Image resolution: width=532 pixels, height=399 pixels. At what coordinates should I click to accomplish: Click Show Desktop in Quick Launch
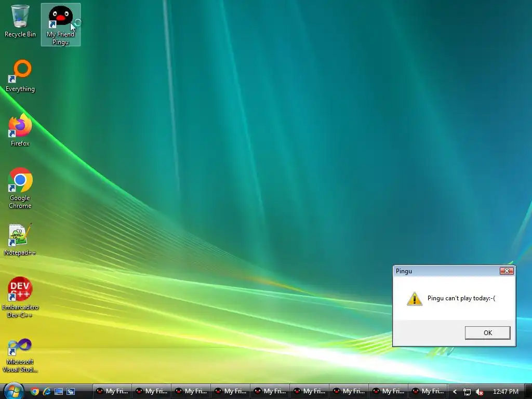(59, 392)
